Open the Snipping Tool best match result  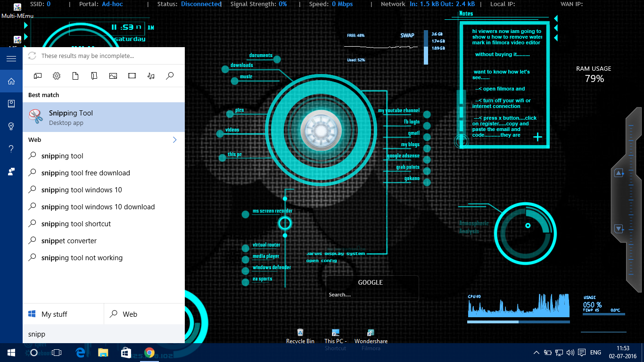(104, 117)
